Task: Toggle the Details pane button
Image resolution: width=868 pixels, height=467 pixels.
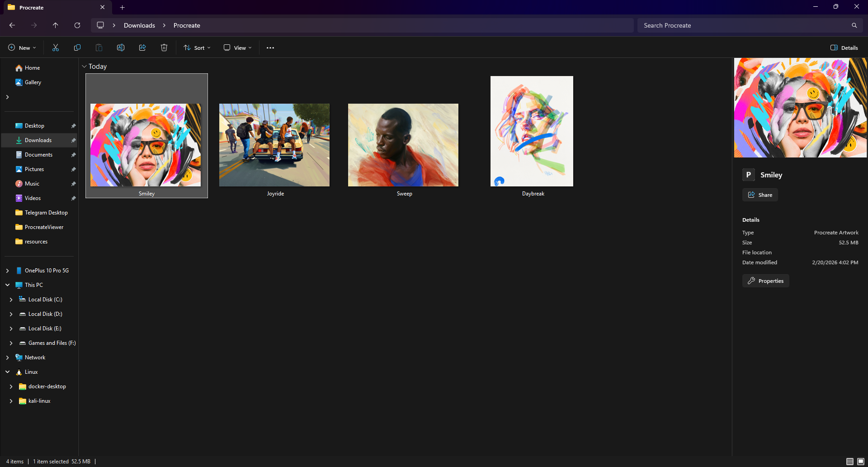Action: point(844,48)
